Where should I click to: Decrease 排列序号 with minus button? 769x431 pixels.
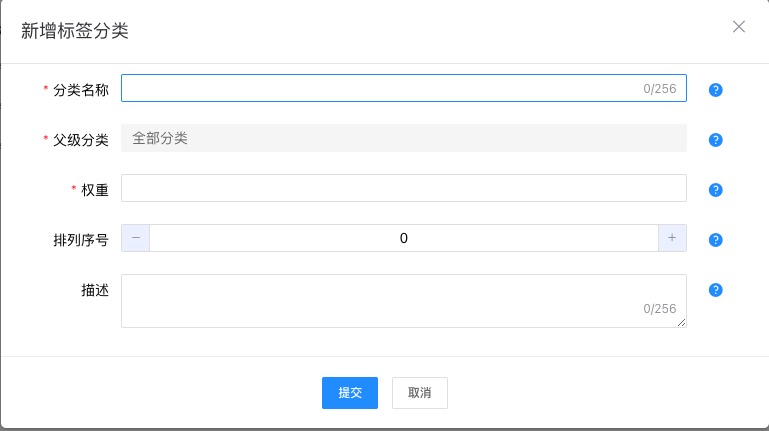136,238
